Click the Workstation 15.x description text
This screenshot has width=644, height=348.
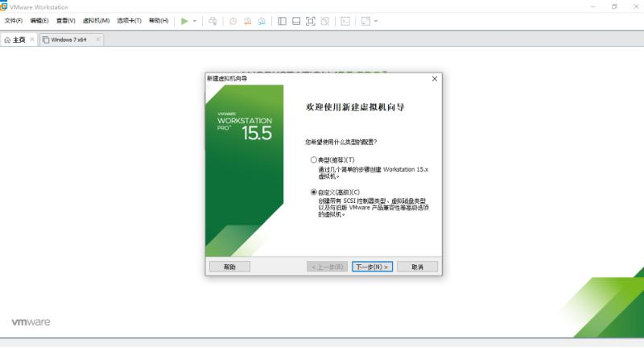pos(373,172)
